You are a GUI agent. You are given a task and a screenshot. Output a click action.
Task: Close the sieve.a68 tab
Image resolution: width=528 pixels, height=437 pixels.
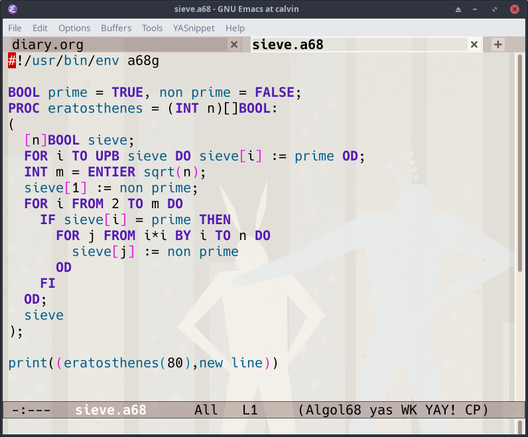[x=474, y=44]
